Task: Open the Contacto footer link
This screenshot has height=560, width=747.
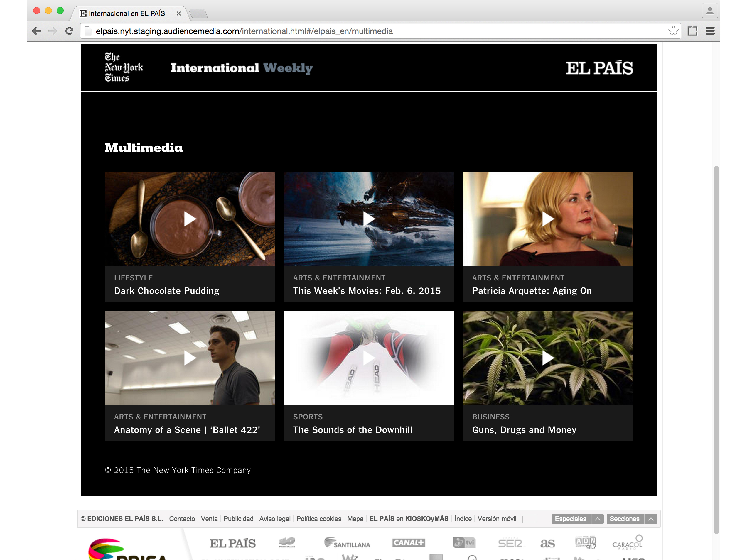Action: coord(182,519)
